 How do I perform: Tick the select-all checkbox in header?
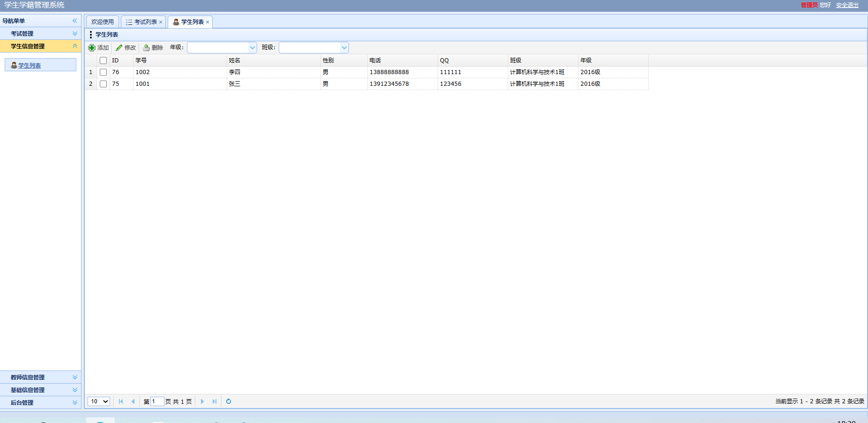pos(104,60)
